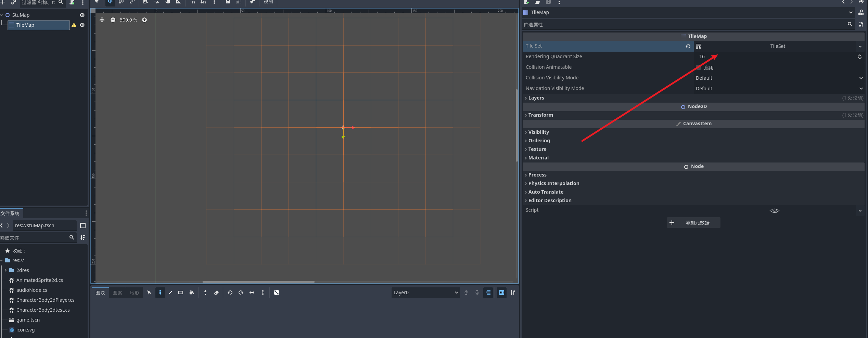Viewport: 868px width, 338px height.
Task: Open inspector property filter options
Action: (x=861, y=24)
